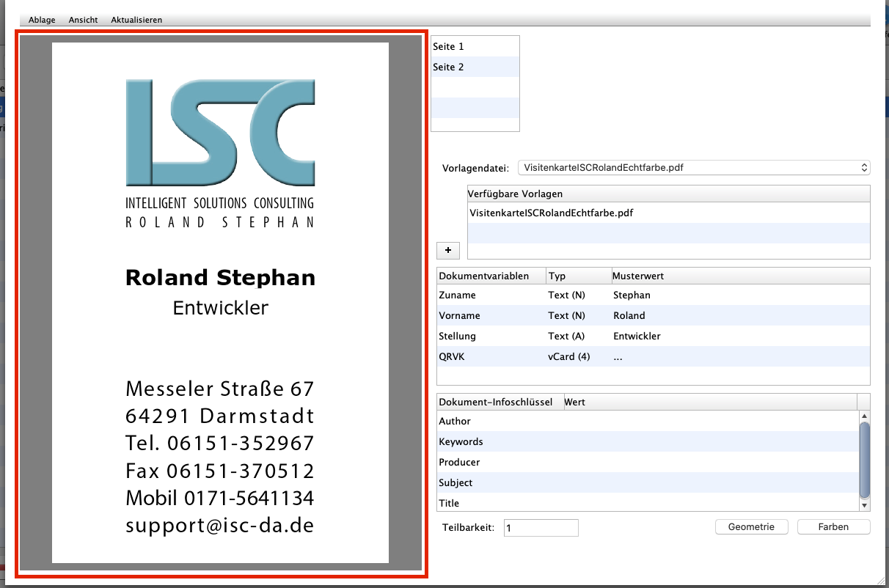The image size is (889, 588).
Task: Select the Producer info key row
Action: click(x=648, y=462)
